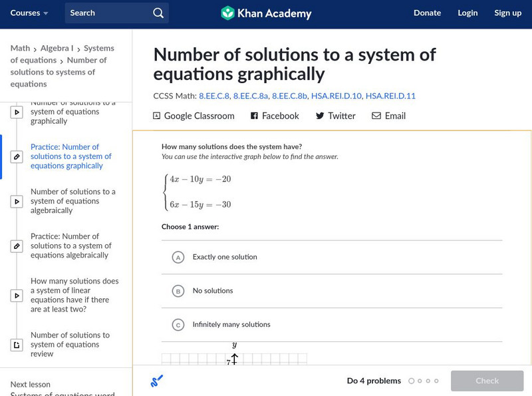This screenshot has width=532, height=396.
Task: Open the Algebra I breadcrumb link
Action: pyautogui.click(x=57, y=48)
